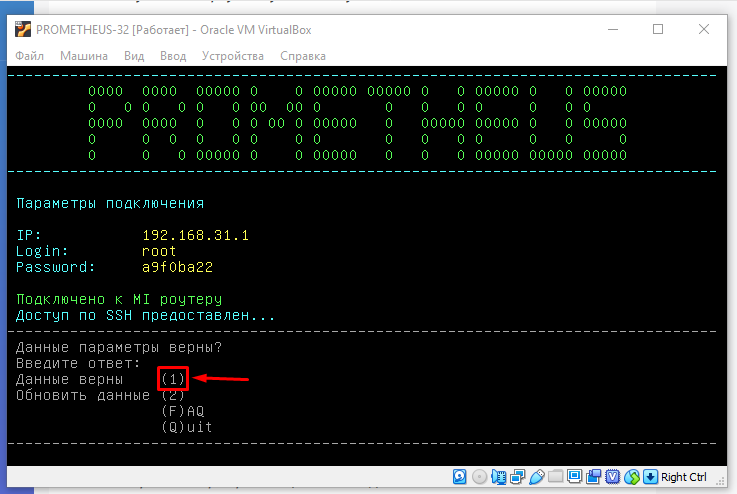This screenshot has height=494, width=737.
Task: Open the Вид menu
Action: 134,56
